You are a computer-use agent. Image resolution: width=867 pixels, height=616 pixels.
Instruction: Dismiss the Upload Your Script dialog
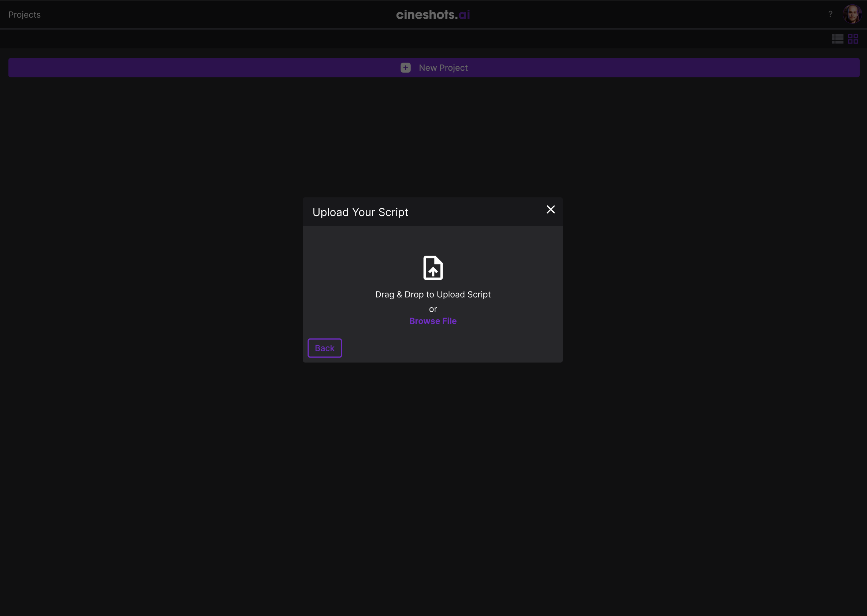click(550, 209)
